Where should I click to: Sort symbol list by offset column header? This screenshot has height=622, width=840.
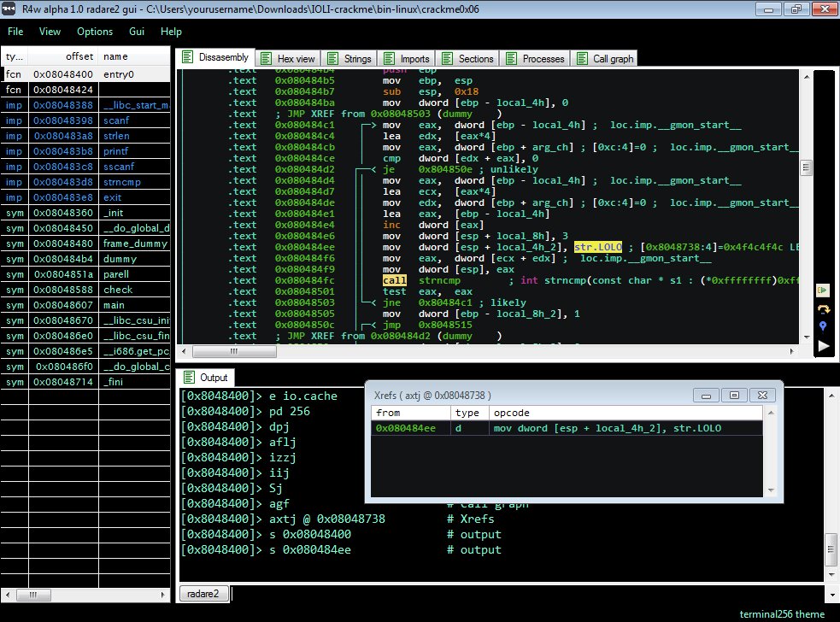pos(63,56)
